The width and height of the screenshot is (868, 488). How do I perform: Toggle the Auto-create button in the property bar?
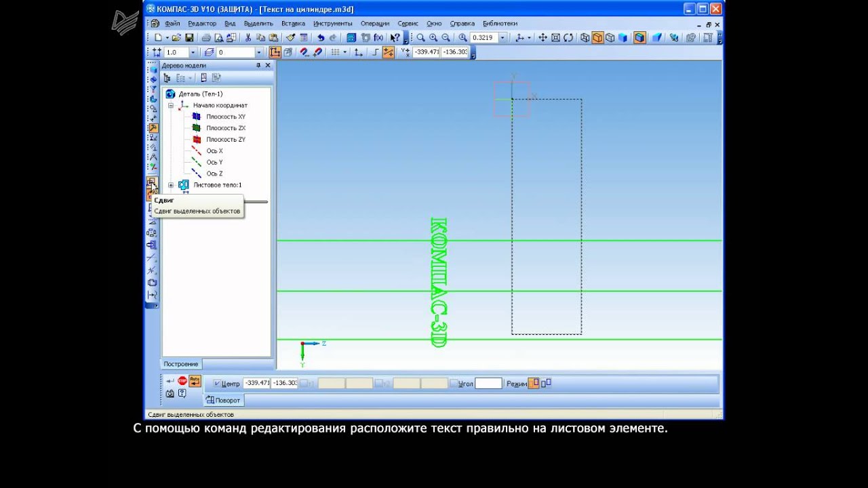pos(195,381)
